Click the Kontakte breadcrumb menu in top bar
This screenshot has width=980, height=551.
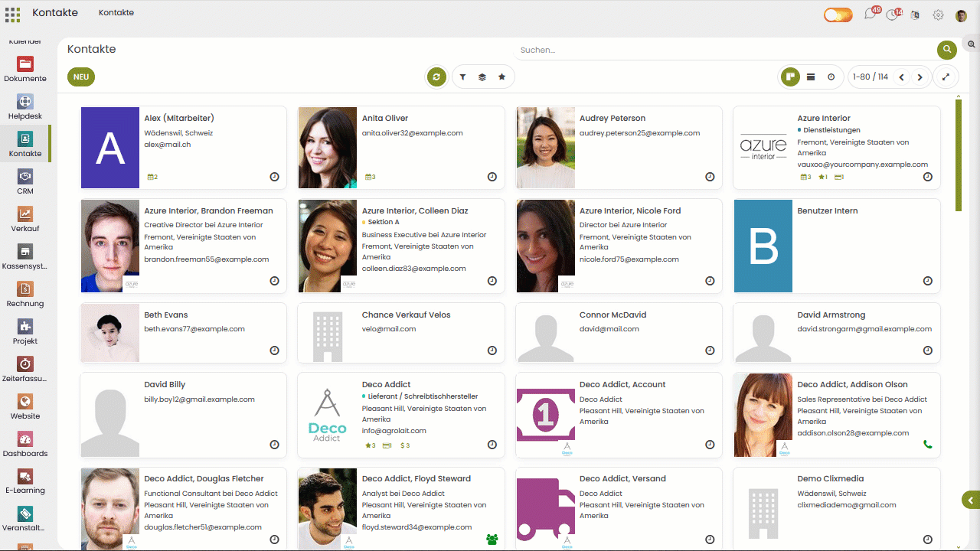coord(116,13)
